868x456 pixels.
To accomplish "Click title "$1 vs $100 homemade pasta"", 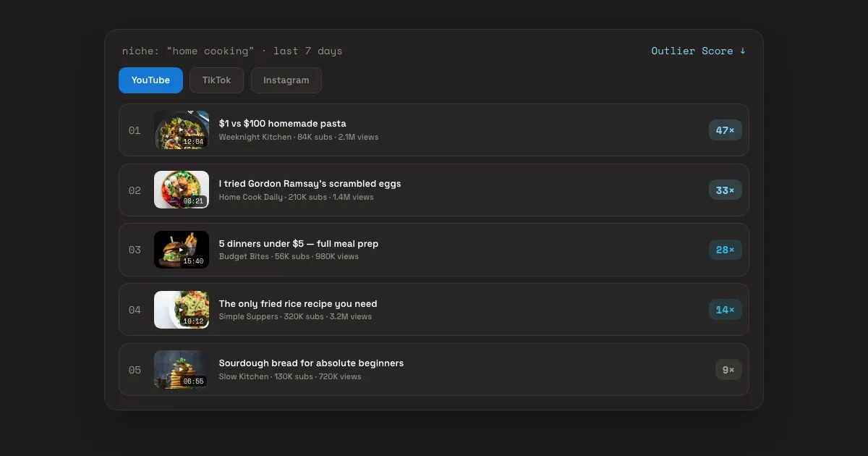I will (282, 124).
